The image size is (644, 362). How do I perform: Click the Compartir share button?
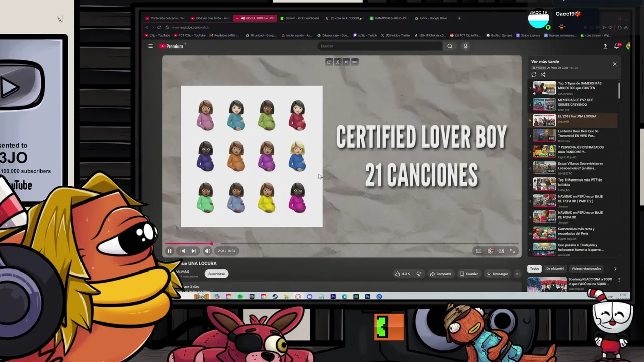pyautogui.click(x=441, y=274)
